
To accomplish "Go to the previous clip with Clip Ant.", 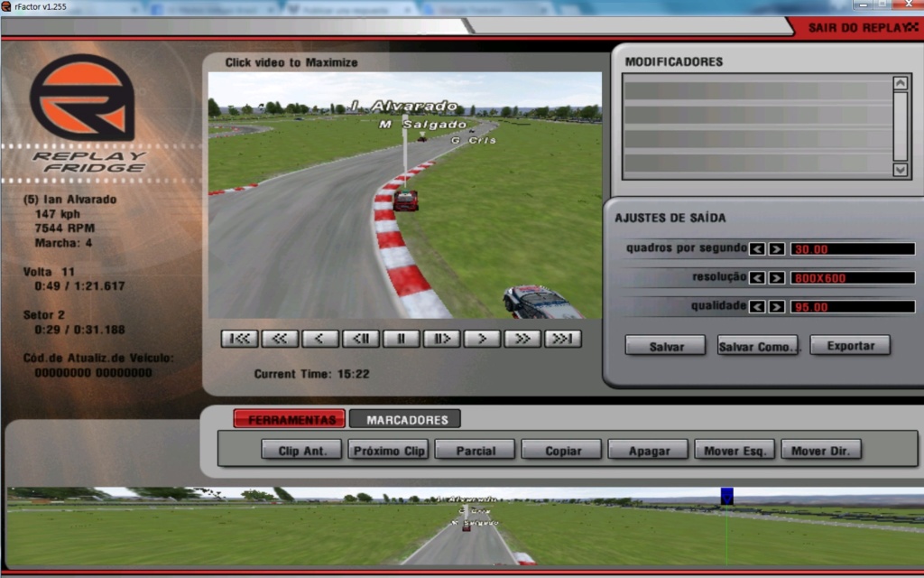I will [x=301, y=450].
